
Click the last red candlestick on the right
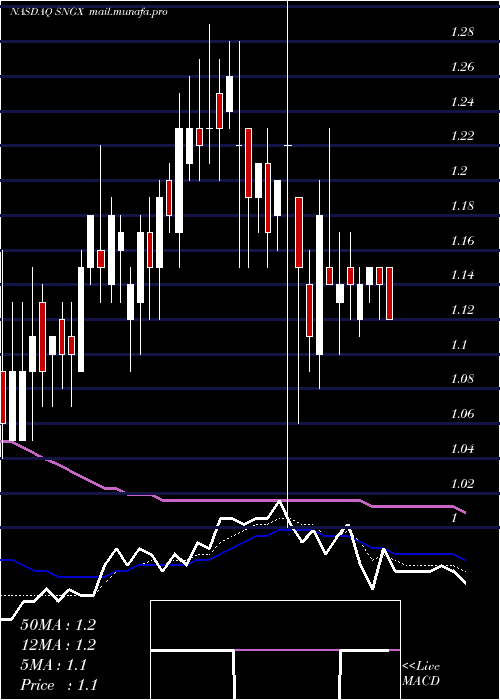pyautogui.click(x=389, y=293)
